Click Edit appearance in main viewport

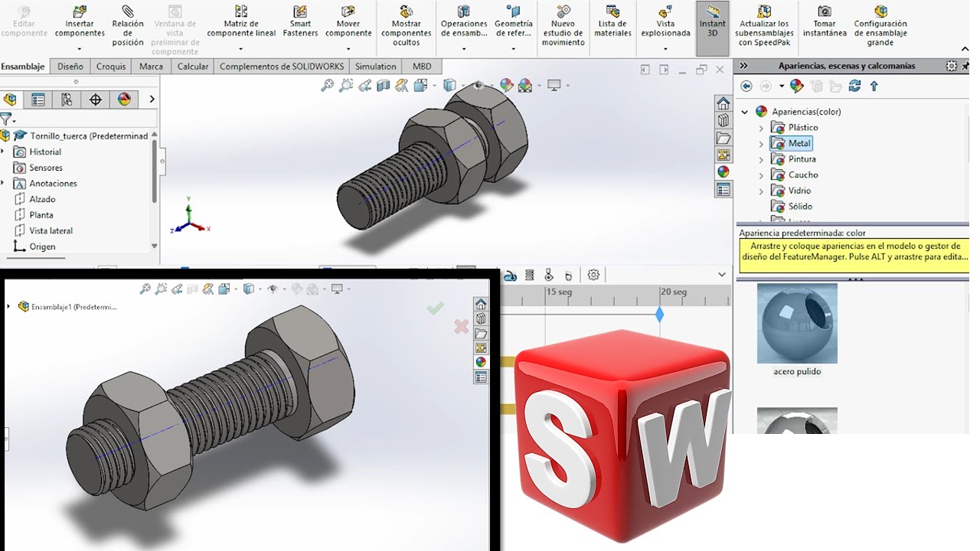tap(506, 85)
